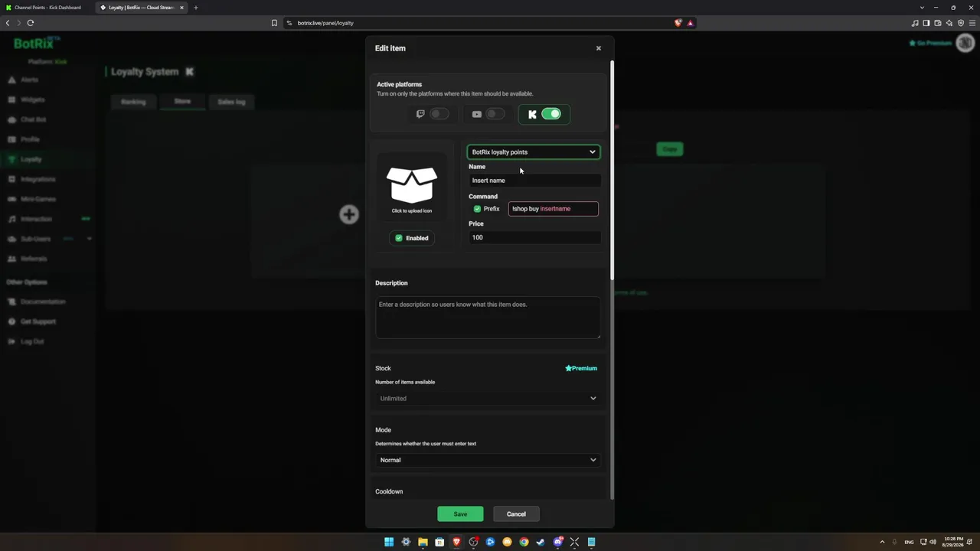The image size is (980, 551).
Task: Reload the page with the refresh icon
Action: pos(31,23)
